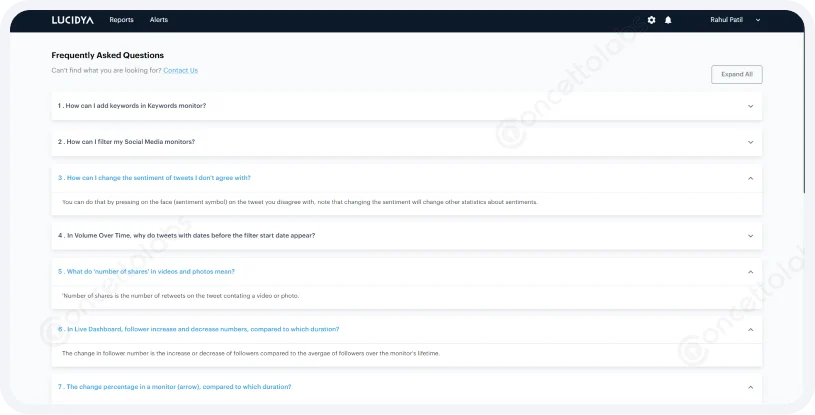The image size is (815, 415).
Task: Expand question 4 chevron about Volume Over Time
Action: [751, 236]
